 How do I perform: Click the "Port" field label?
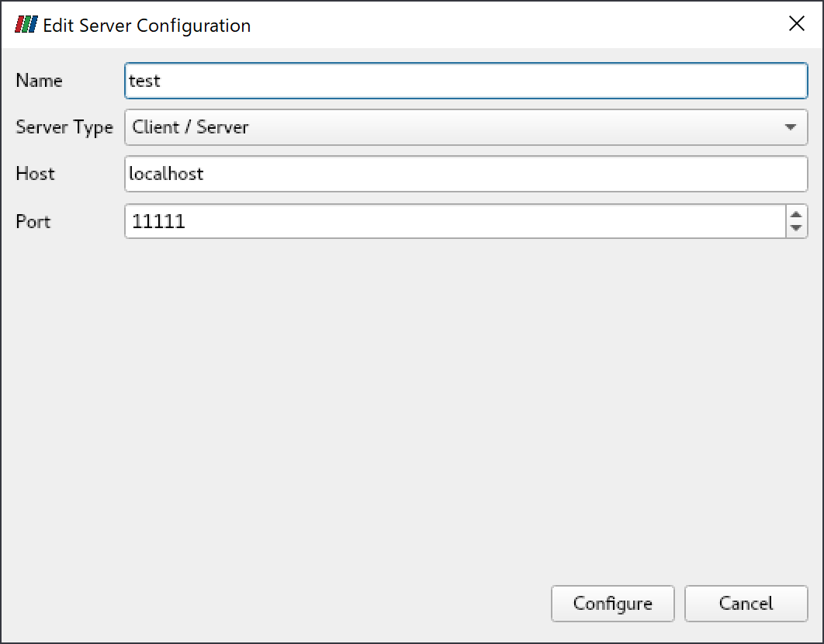tap(33, 222)
